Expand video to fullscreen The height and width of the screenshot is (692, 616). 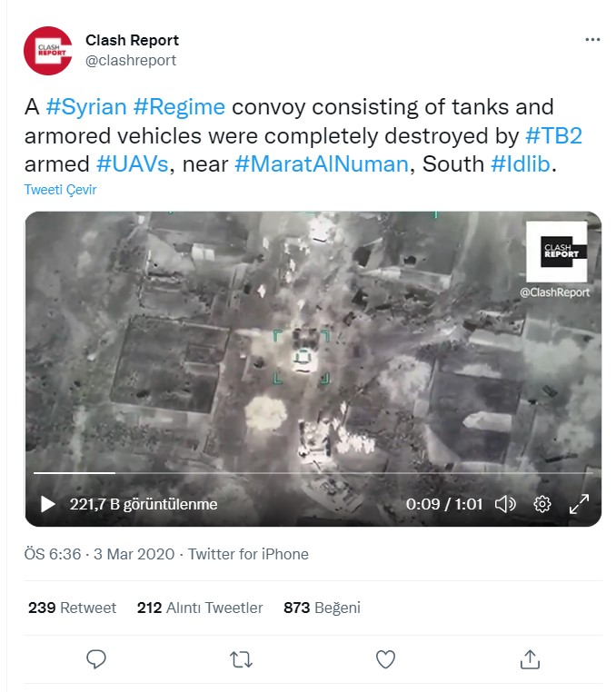point(579,504)
